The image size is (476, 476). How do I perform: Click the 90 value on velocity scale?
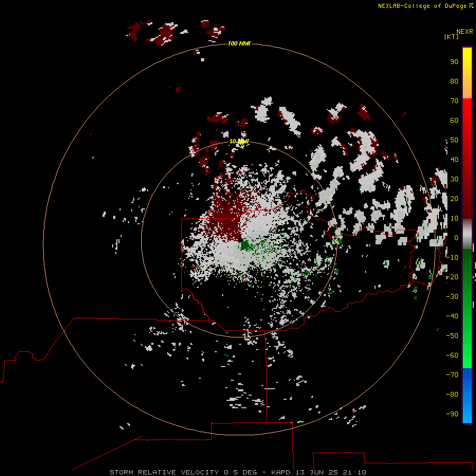click(x=454, y=62)
